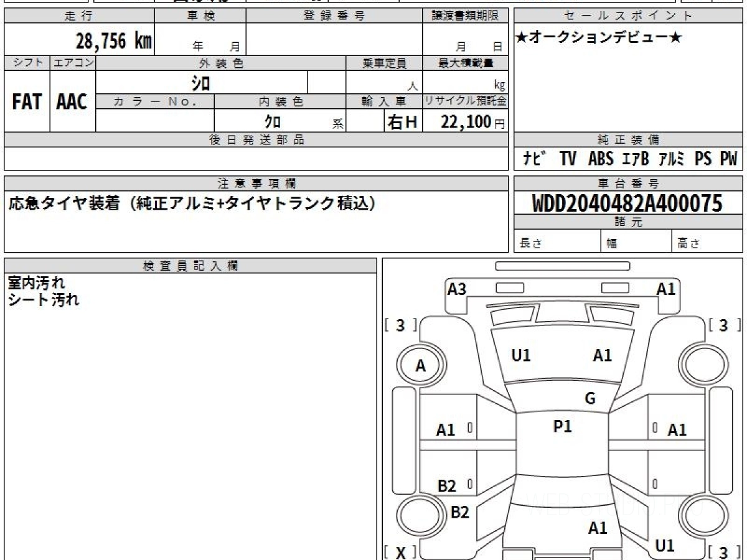
Task: Click the 高さ dimension label
Action: (688, 244)
